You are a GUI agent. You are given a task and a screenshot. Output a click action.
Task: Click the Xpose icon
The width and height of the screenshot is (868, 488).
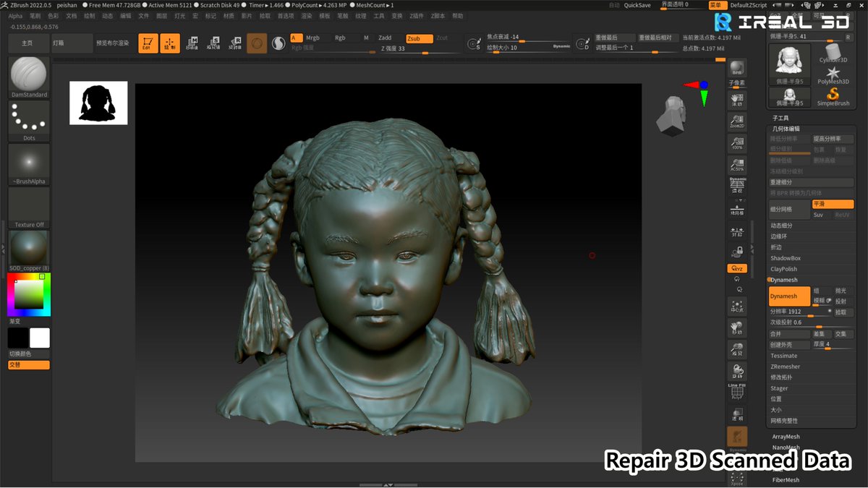coord(737,479)
